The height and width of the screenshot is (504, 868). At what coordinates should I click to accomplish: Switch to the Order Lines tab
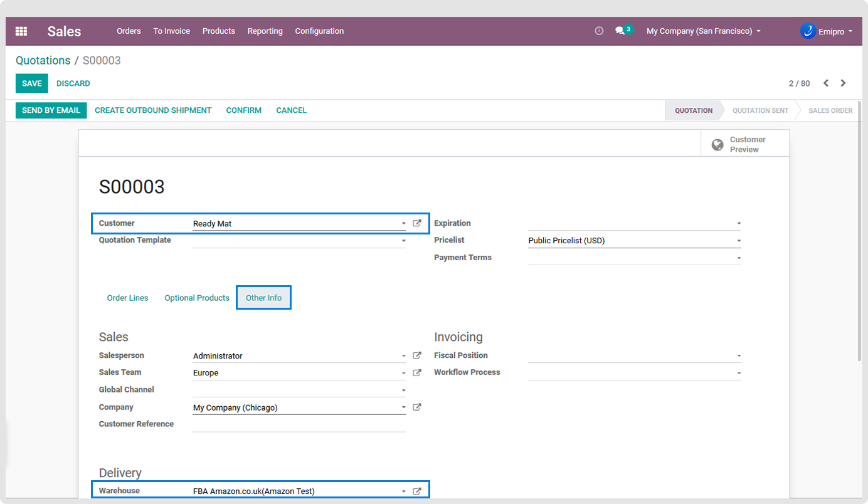tap(127, 298)
